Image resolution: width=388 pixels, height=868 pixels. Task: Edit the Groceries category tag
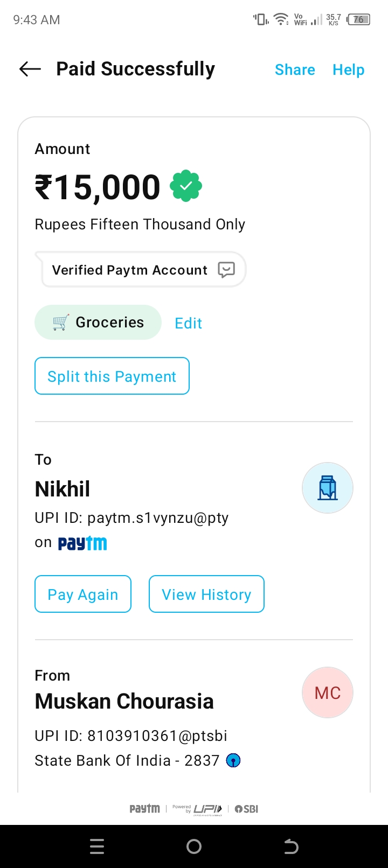188,323
